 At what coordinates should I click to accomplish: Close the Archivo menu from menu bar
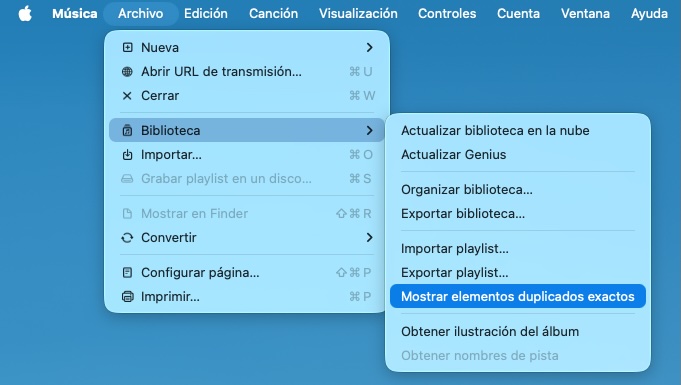tap(141, 13)
